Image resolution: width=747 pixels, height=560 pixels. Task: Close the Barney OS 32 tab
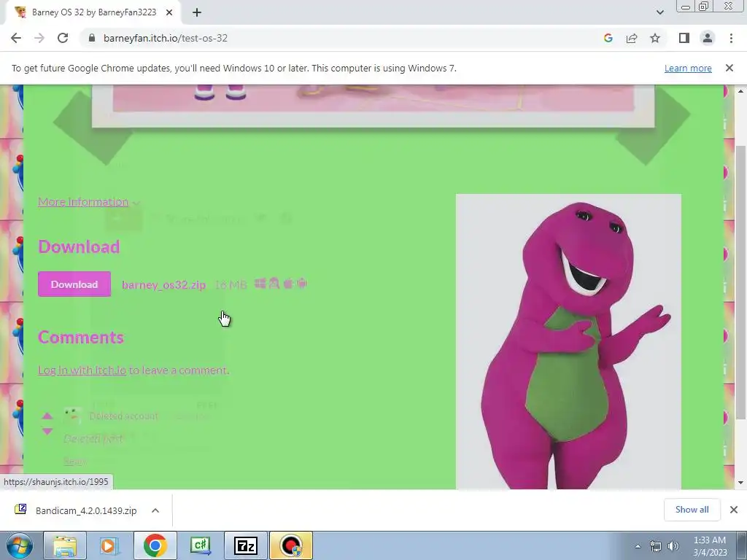(169, 12)
